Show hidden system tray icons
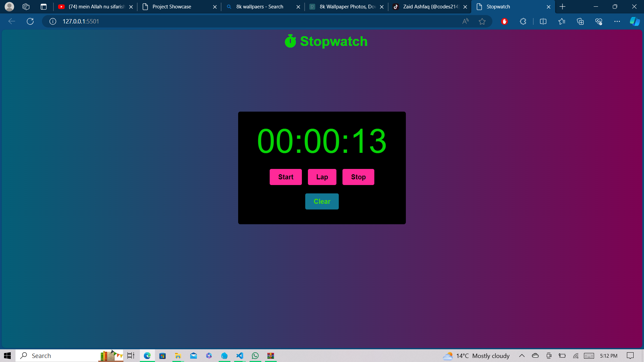This screenshot has width=644, height=362. click(522, 356)
